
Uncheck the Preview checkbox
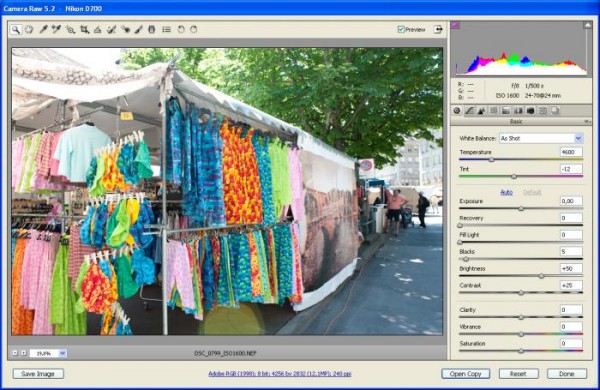coord(401,29)
